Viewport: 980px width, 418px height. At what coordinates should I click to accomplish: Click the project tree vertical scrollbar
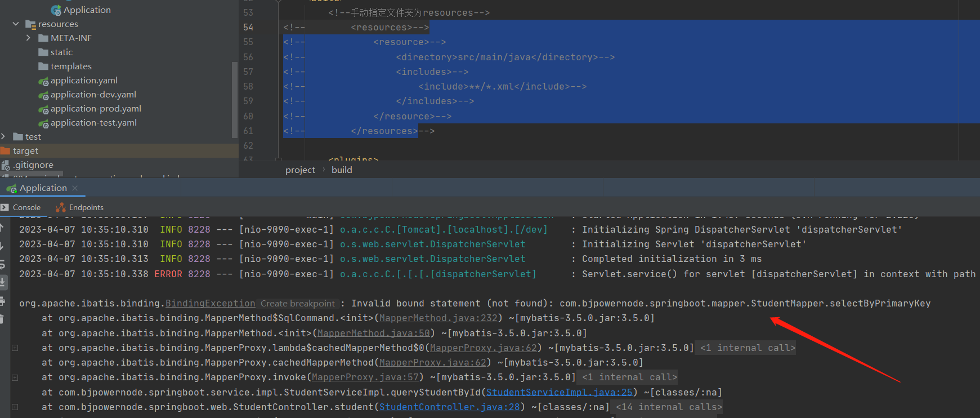[234, 100]
